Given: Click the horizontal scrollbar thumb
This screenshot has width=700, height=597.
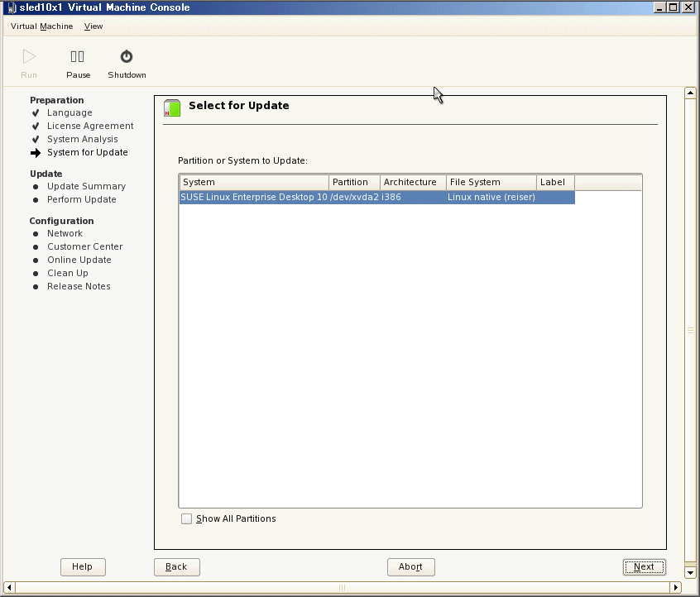Looking at the screenshot, I should (x=342, y=587).
